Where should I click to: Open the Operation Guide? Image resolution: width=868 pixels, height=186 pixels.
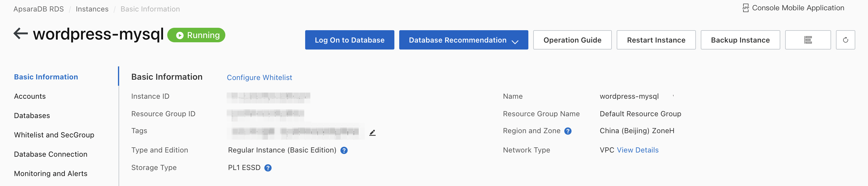572,40
